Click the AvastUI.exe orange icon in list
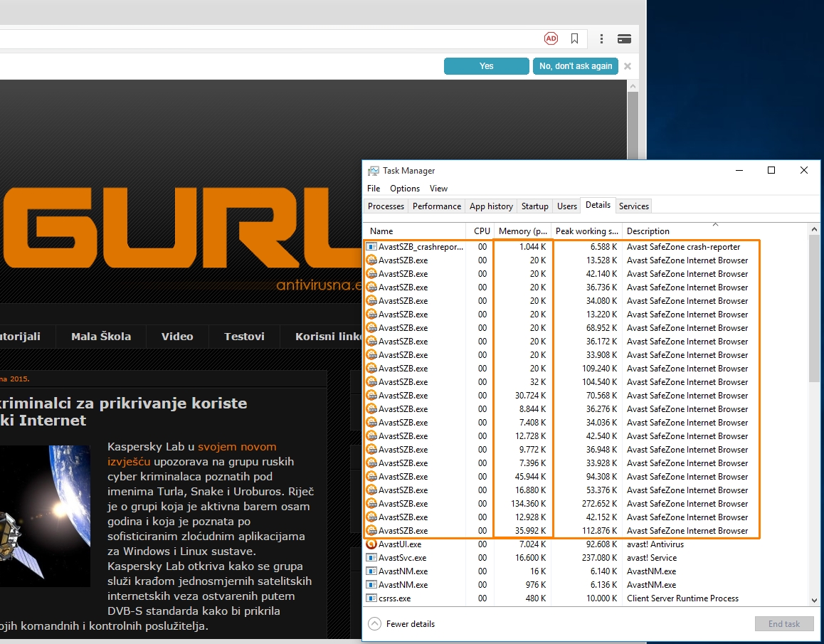This screenshot has width=824, height=644. [371, 544]
